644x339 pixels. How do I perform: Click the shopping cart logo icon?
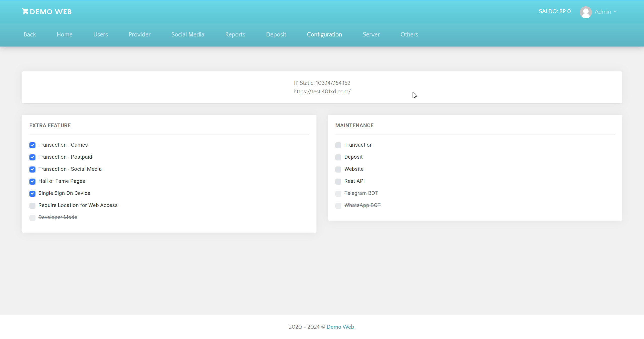click(x=25, y=11)
